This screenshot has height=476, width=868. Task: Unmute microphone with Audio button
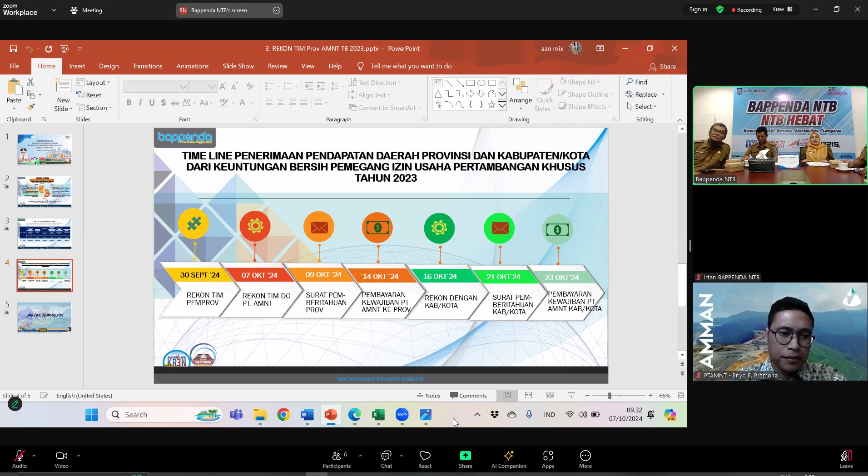20,459
